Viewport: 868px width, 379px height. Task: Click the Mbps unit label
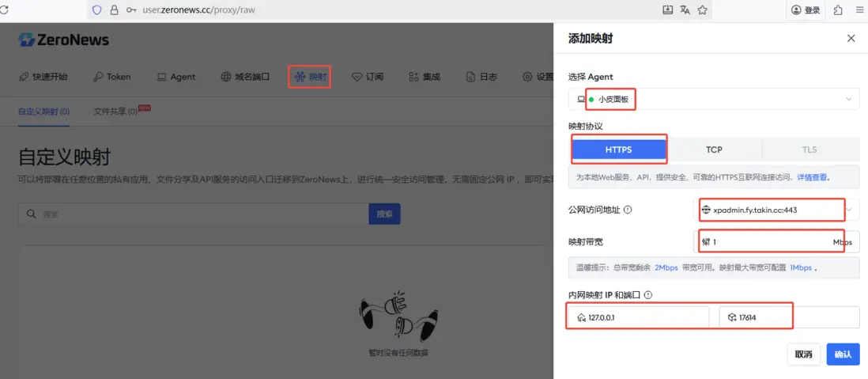tap(843, 242)
